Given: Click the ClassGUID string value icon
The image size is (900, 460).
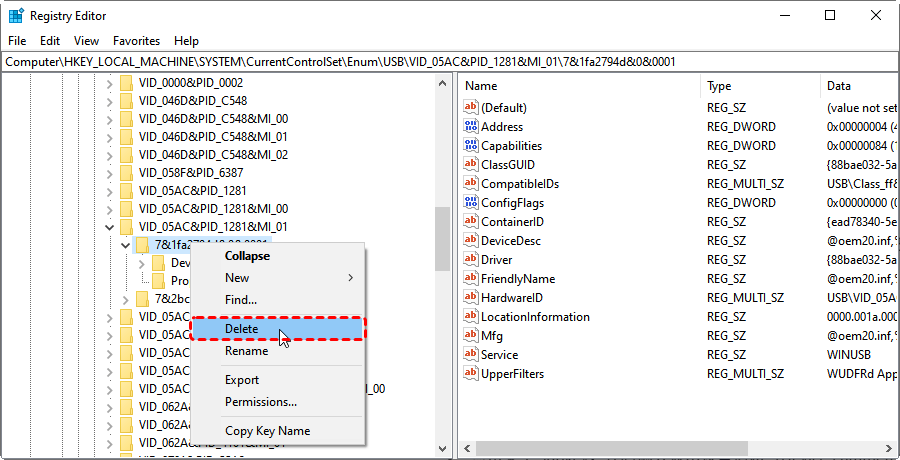Looking at the screenshot, I should (472, 165).
